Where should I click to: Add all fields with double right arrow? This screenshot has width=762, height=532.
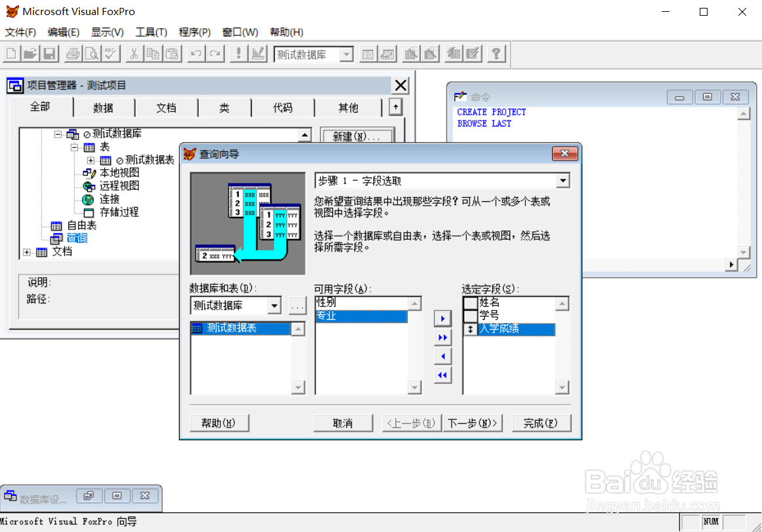[x=442, y=337]
